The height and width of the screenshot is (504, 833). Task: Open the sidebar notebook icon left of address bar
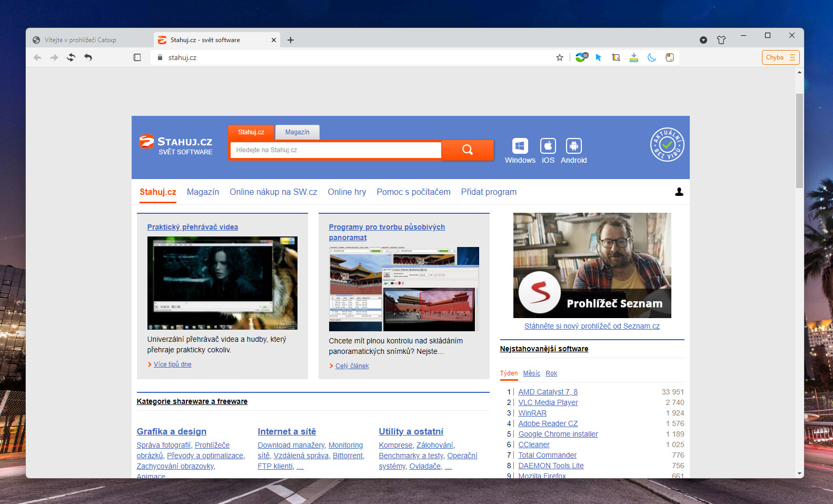pos(137,57)
